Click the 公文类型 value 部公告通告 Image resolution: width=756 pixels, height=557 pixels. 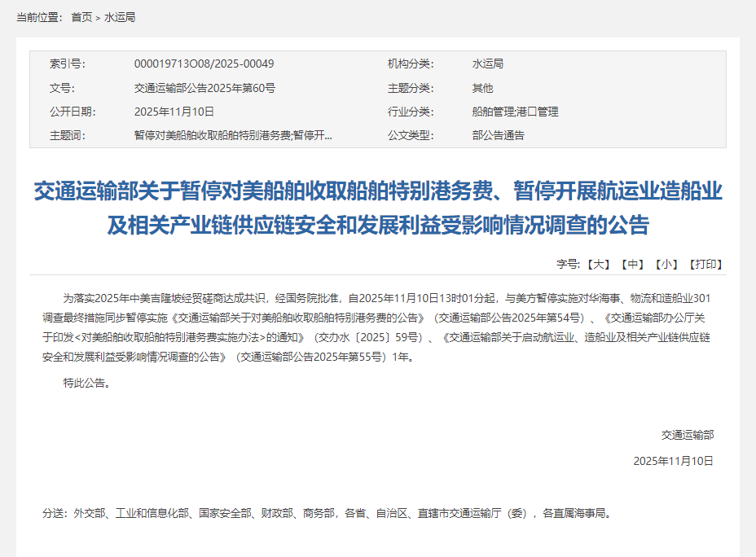coord(499,135)
